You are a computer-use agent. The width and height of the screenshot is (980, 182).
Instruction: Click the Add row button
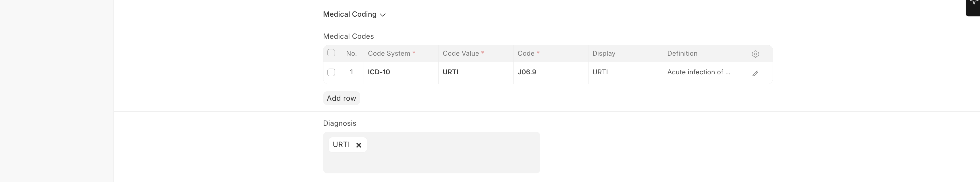[x=341, y=98]
